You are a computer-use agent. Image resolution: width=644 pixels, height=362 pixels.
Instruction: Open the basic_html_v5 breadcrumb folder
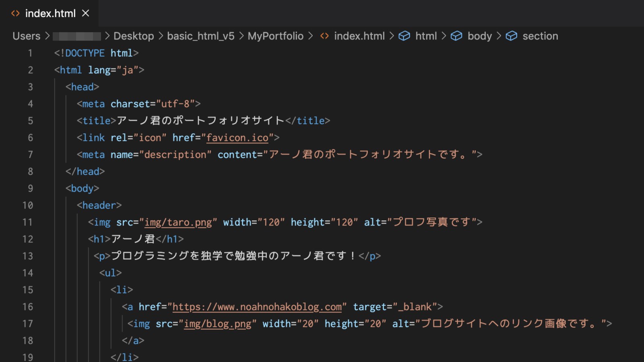coord(200,36)
